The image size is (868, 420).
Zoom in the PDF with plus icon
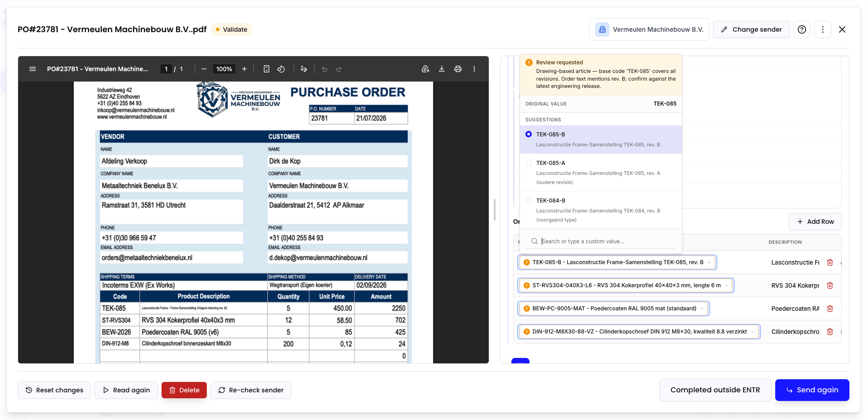coord(244,69)
